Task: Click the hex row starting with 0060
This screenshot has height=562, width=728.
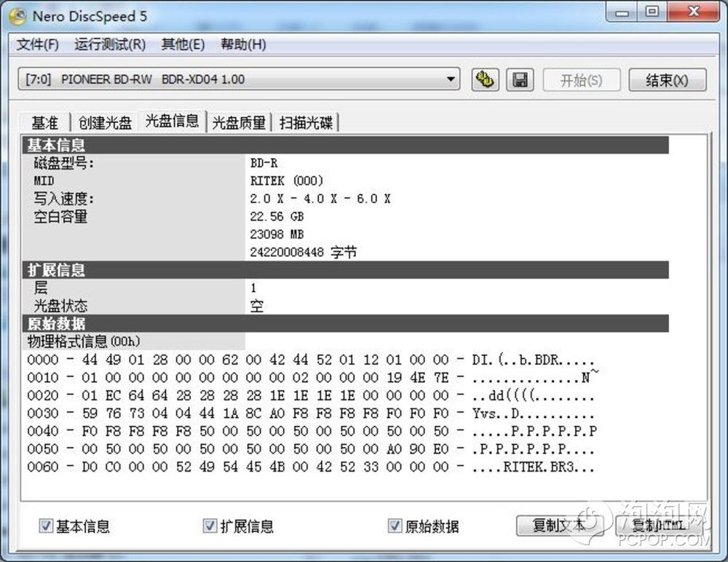Action: (x=311, y=467)
